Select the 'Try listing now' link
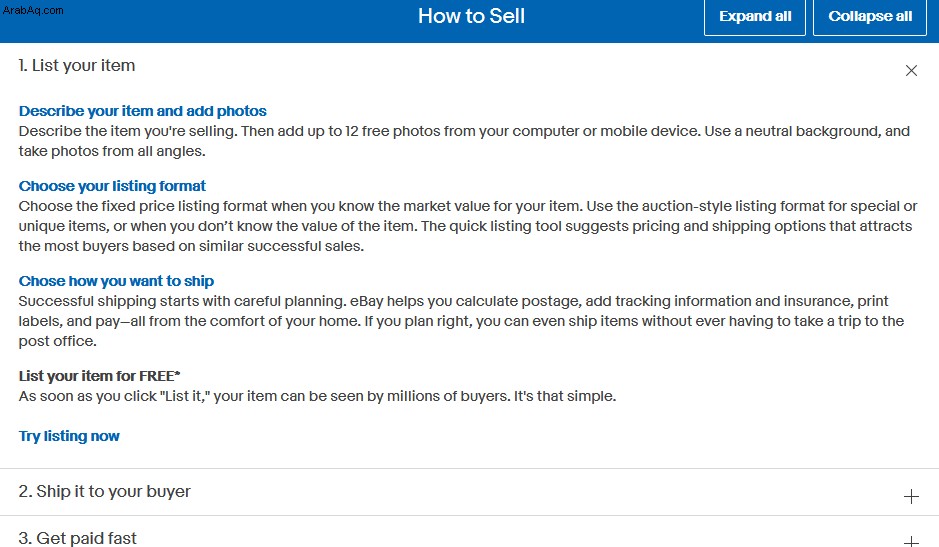This screenshot has height=547, width=939. point(69,436)
